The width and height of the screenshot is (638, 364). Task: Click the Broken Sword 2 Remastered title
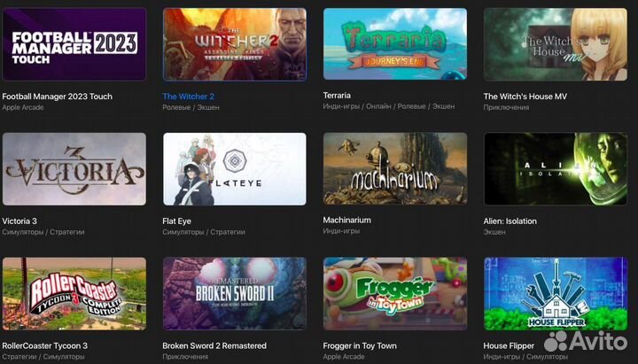point(214,345)
